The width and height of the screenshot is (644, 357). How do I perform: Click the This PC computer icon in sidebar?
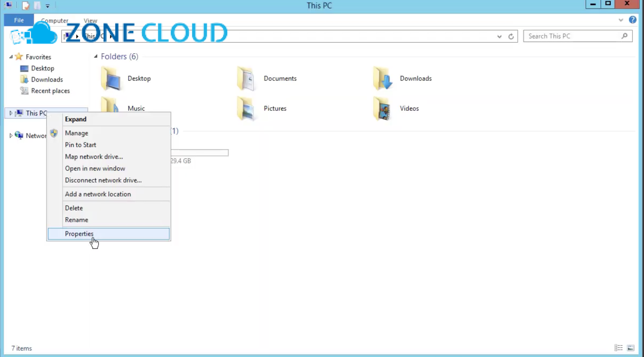coord(19,113)
